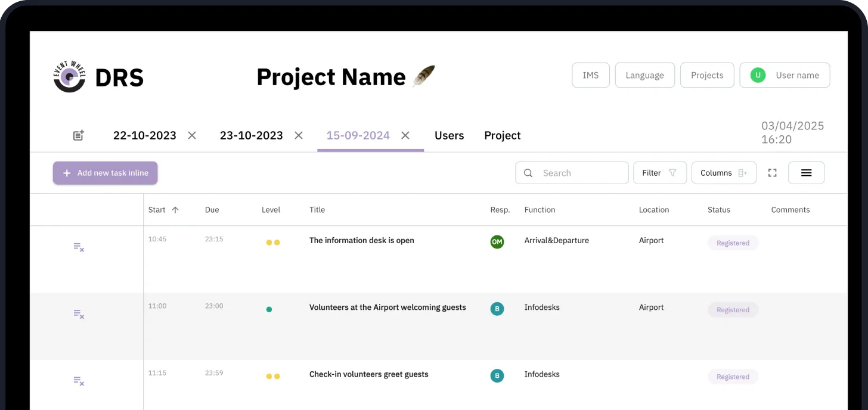Click the B avatar on the Infodesks volunteers row
This screenshot has height=410, width=868.
click(497, 309)
